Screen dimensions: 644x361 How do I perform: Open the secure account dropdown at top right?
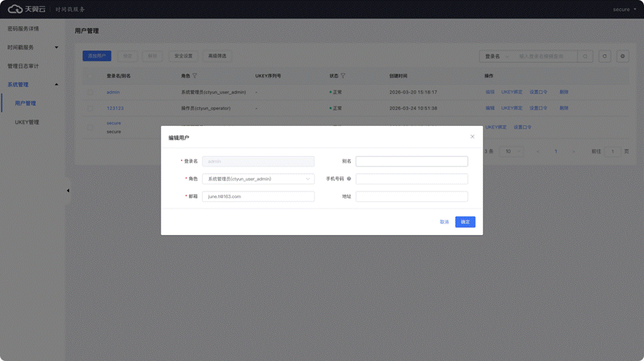624,9
